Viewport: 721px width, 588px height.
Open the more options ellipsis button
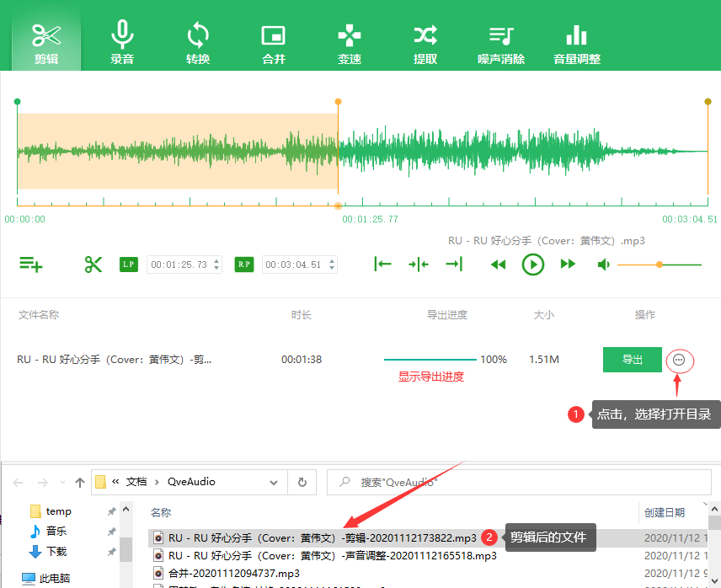tap(680, 361)
